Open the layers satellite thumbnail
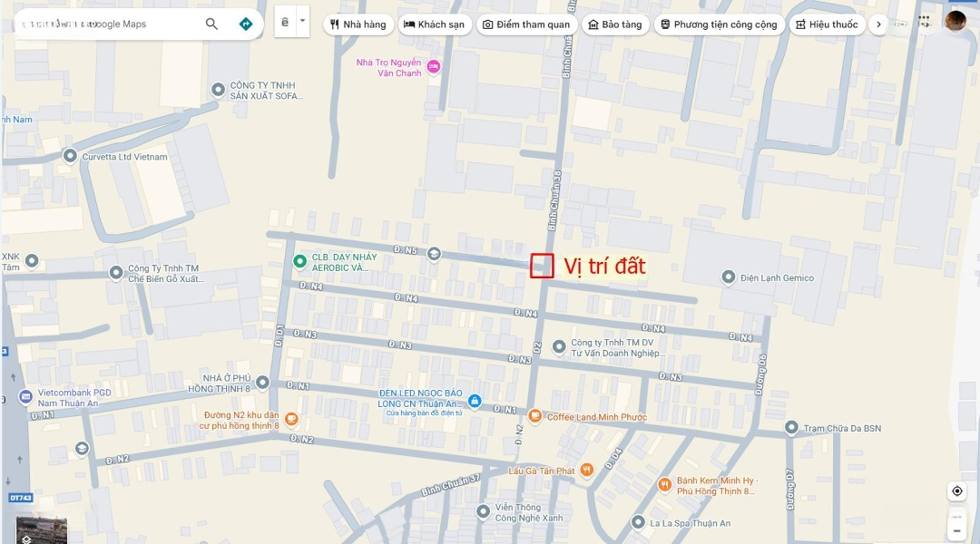The height and width of the screenshot is (544, 980). (x=41, y=530)
